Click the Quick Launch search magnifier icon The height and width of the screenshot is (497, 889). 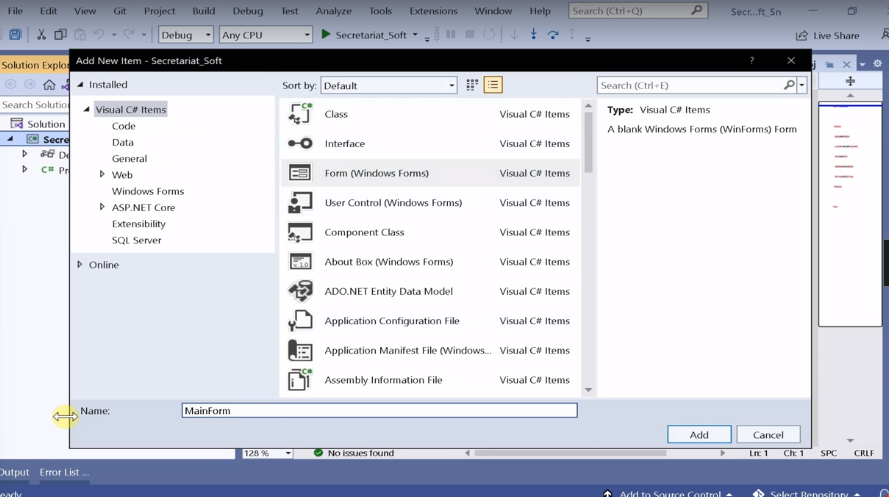(x=696, y=10)
